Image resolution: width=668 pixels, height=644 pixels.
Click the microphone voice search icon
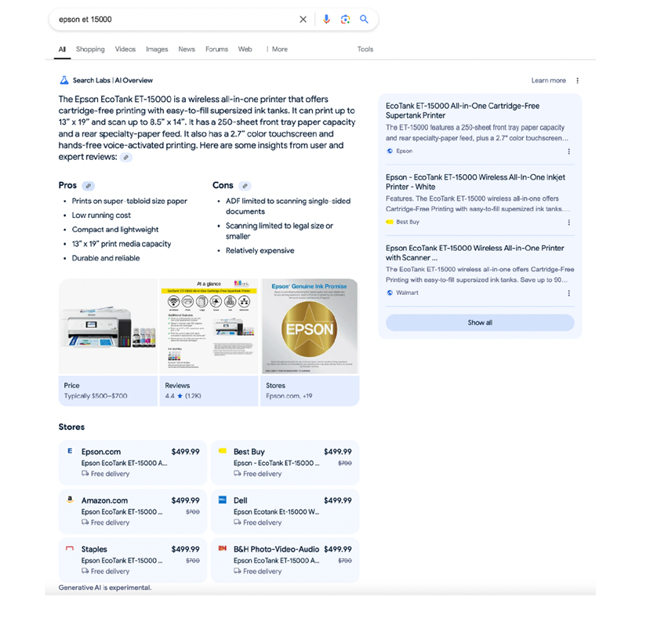(x=326, y=20)
